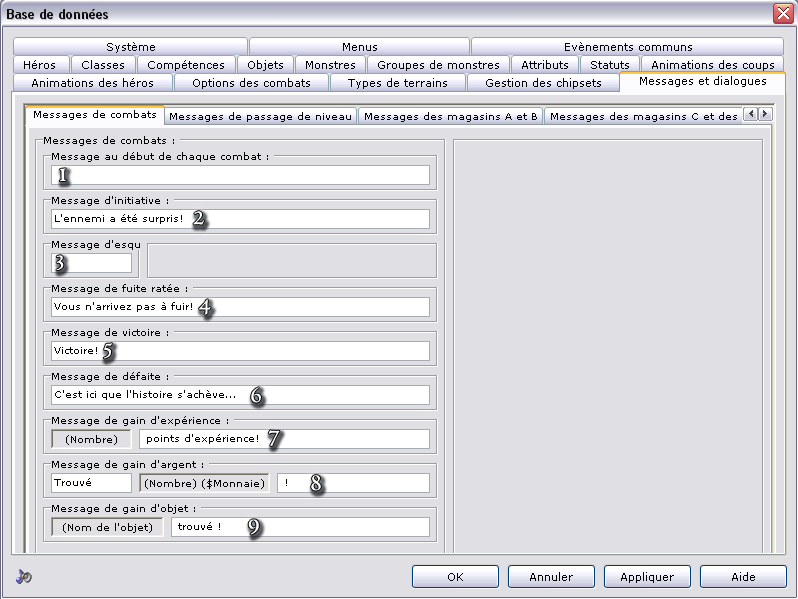Go to Evènements communs tab
Image resolution: width=798 pixels, height=599 pixels.
tap(627, 47)
